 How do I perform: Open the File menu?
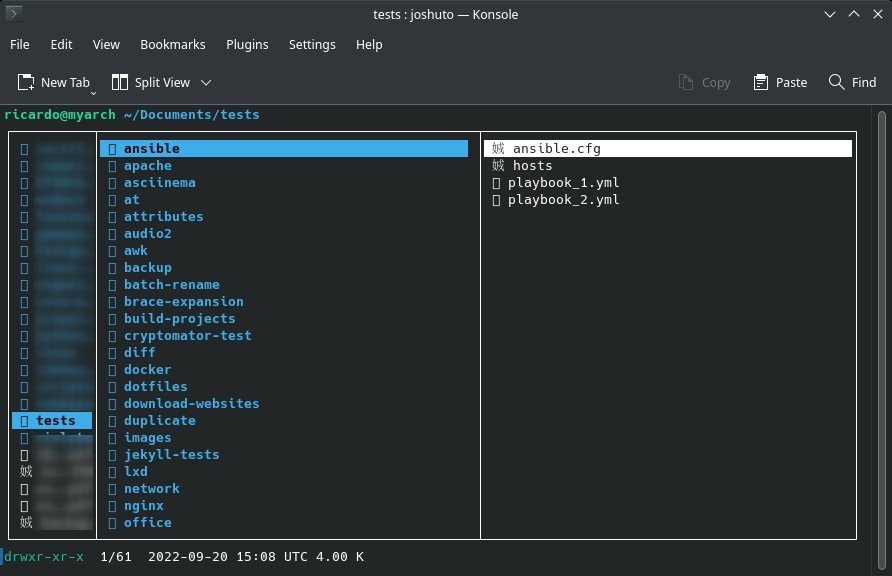click(x=20, y=44)
